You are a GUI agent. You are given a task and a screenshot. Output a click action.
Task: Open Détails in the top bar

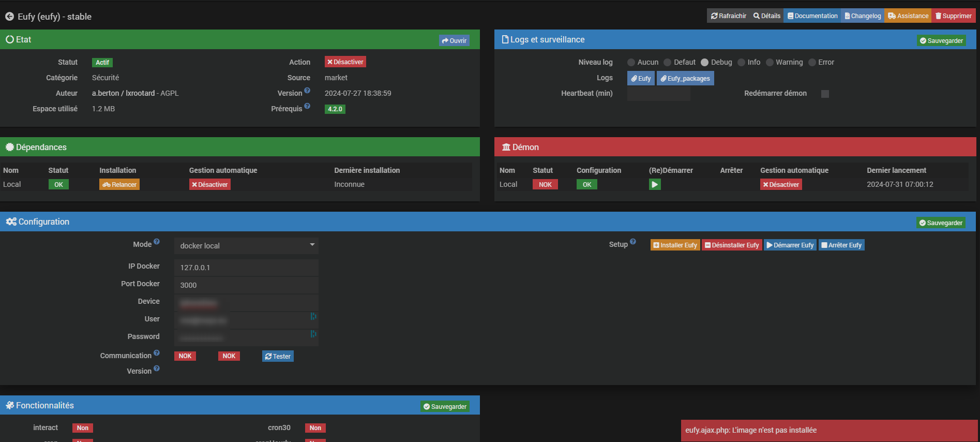click(x=766, y=16)
